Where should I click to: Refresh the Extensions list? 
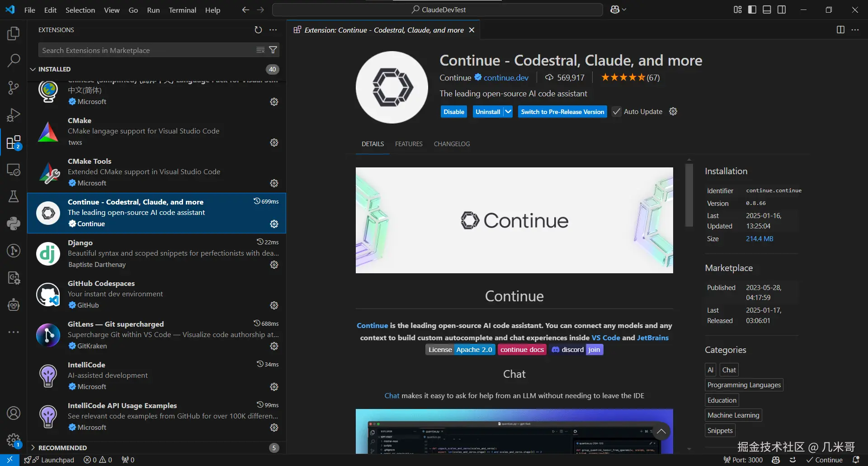[x=258, y=29]
